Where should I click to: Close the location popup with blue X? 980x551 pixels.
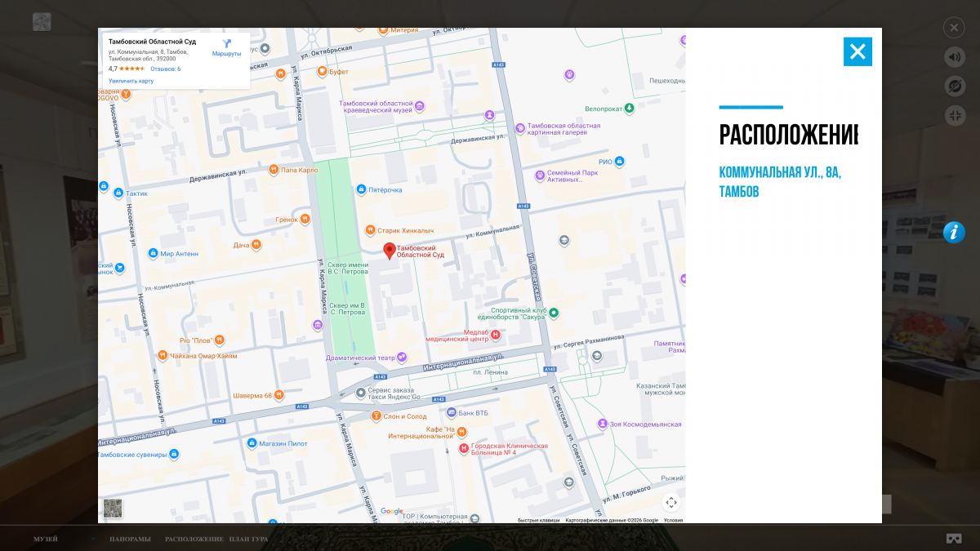coord(857,51)
